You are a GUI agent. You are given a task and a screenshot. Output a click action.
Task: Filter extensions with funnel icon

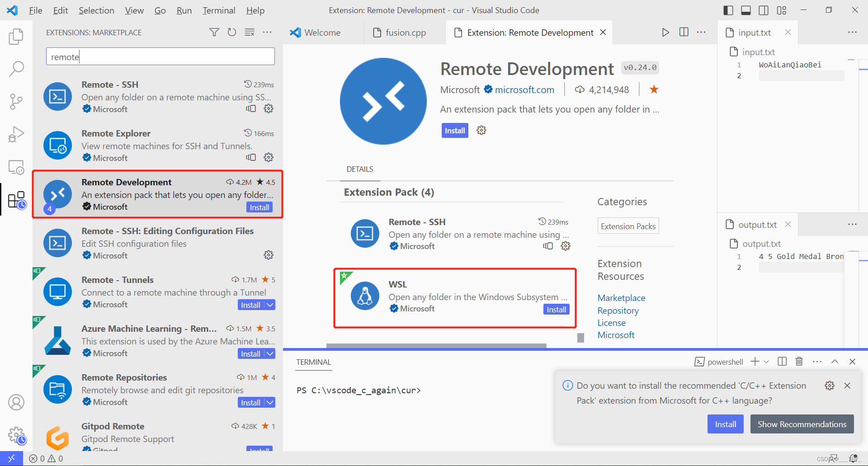pyautogui.click(x=214, y=32)
